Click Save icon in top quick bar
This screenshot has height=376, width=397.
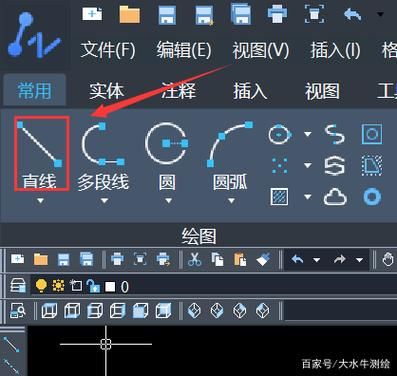click(x=167, y=15)
